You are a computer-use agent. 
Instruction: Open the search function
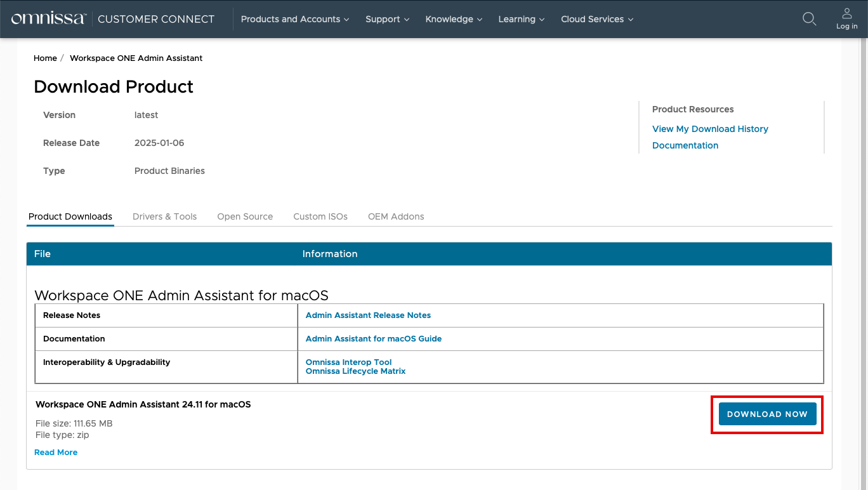[809, 19]
